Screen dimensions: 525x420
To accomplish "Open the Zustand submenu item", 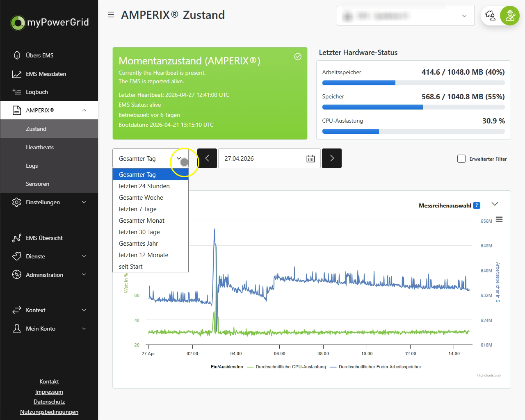I will click(49, 129).
